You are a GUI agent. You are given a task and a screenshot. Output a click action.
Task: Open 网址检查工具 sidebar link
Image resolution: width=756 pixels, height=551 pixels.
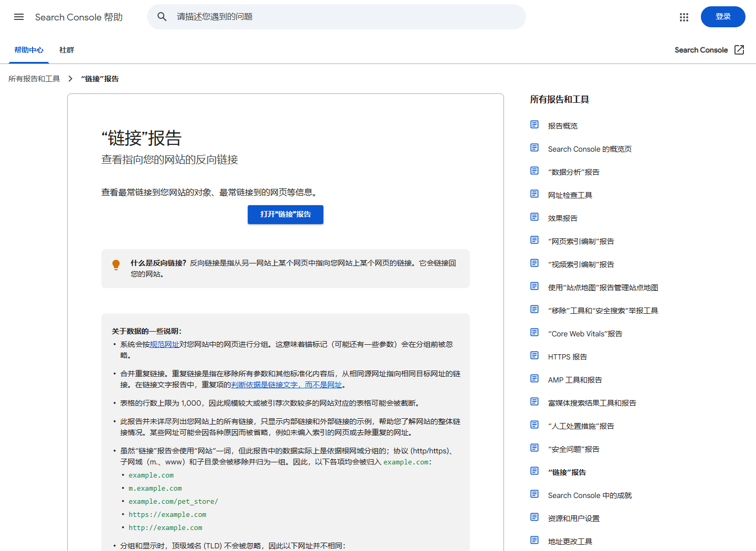(x=570, y=195)
